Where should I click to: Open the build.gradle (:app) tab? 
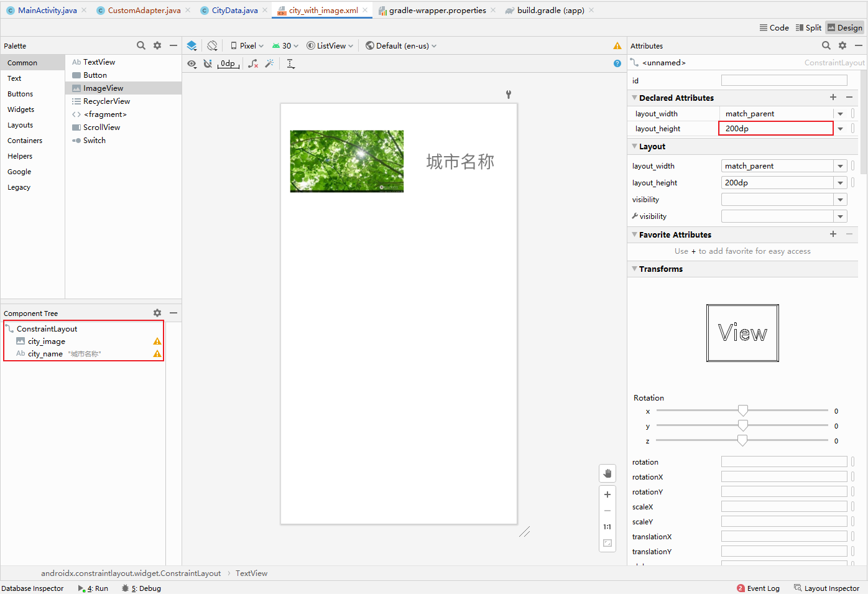[x=550, y=10]
